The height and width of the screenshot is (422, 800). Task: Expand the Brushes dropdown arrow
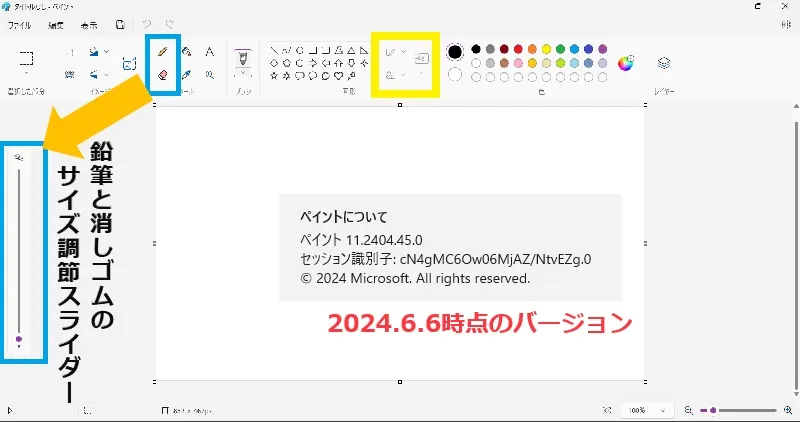(x=243, y=75)
